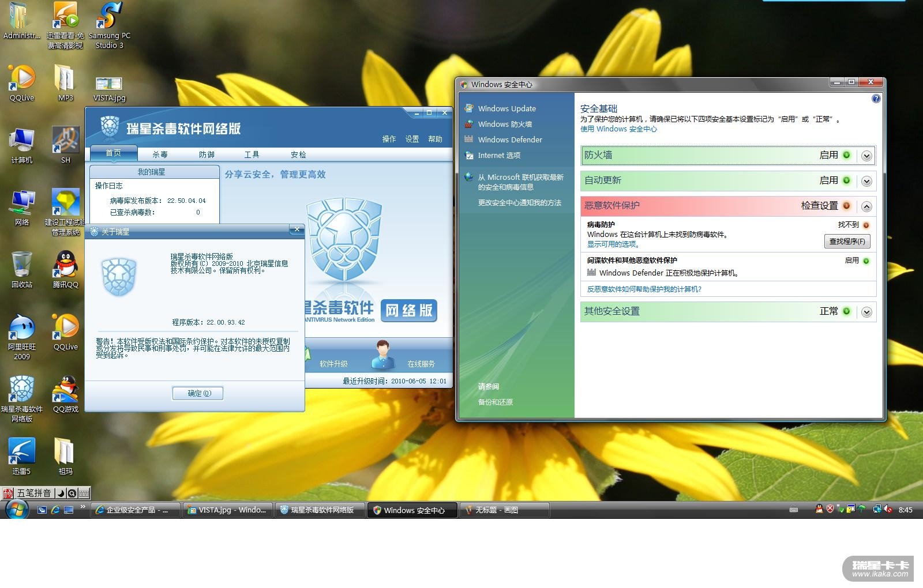This screenshot has width=923, height=588.
Task: Toggle the IME soft keyboard icon
Action: tap(84, 493)
